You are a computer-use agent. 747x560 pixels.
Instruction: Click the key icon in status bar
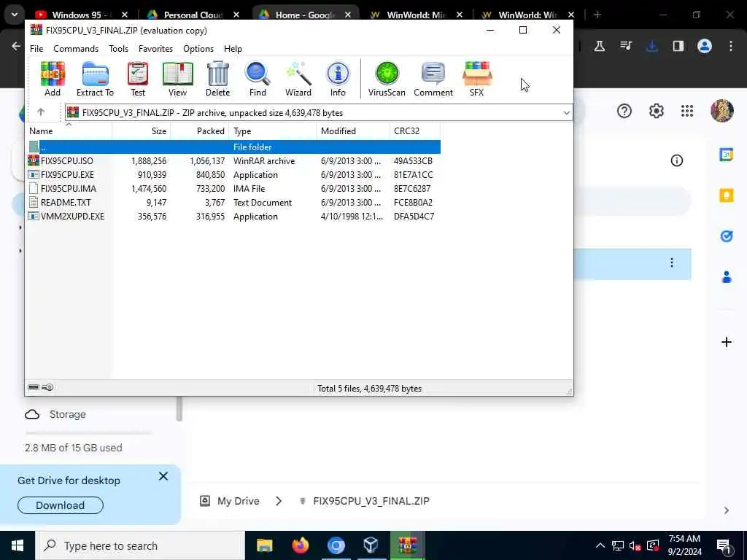(47, 388)
